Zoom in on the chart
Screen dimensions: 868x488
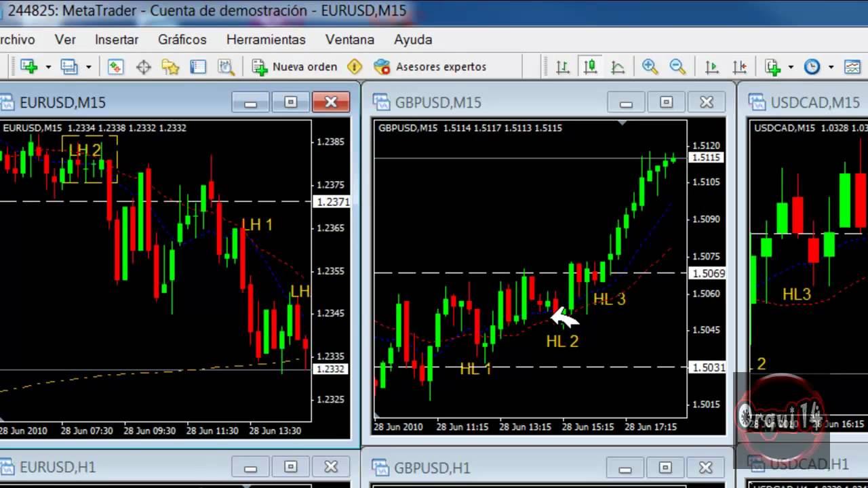point(650,66)
